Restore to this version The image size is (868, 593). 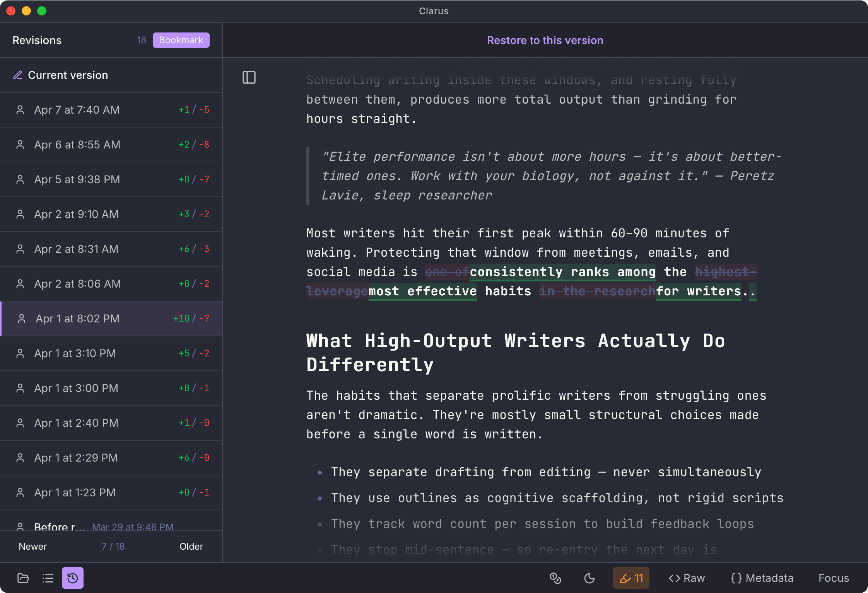point(545,40)
